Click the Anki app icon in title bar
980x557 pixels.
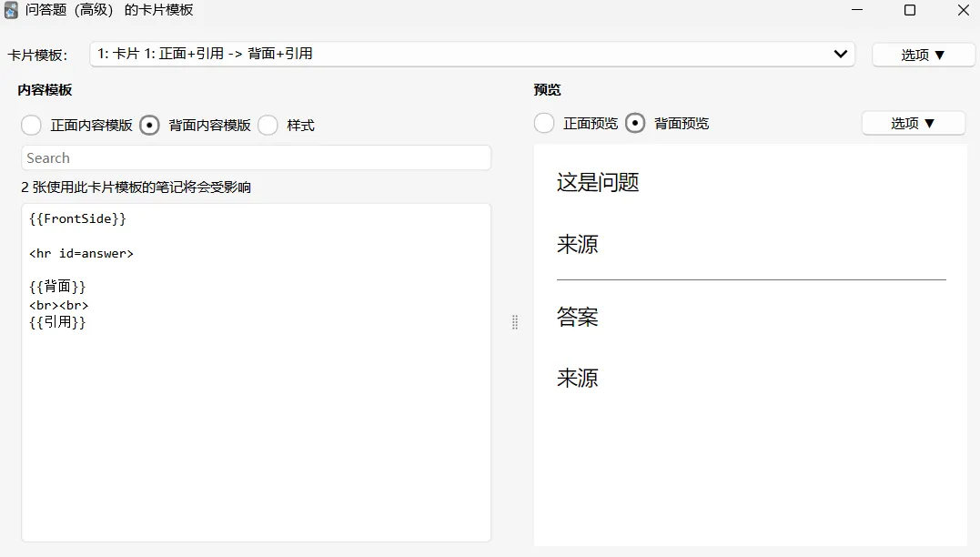11,10
